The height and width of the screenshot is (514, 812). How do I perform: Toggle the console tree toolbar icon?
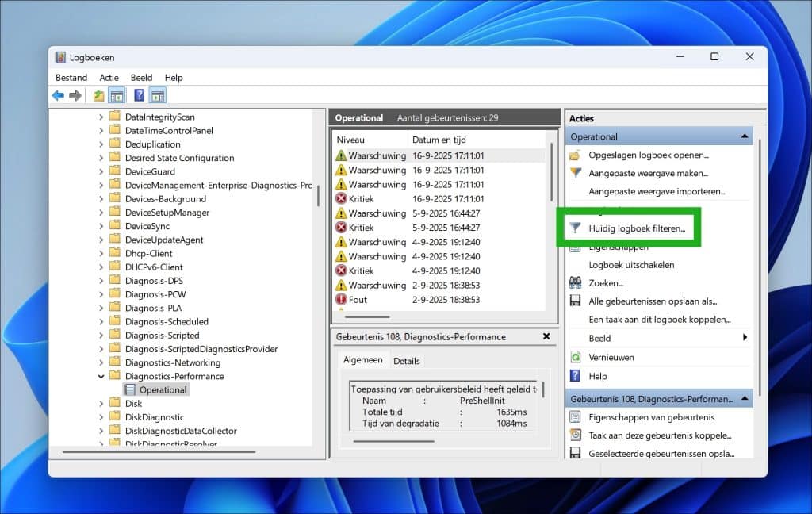click(x=117, y=95)
